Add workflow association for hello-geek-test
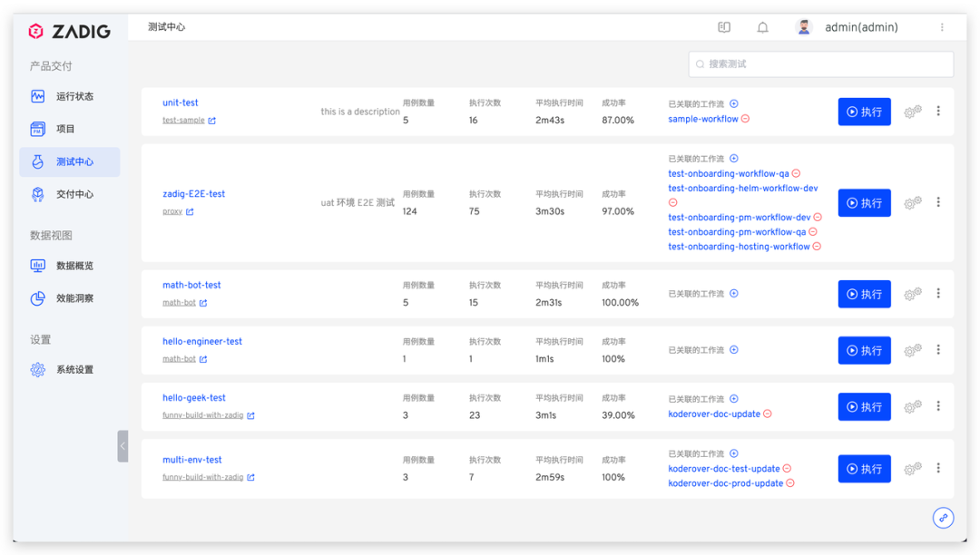The width and height of the screenshot is (980, 555). click(734, 399)
